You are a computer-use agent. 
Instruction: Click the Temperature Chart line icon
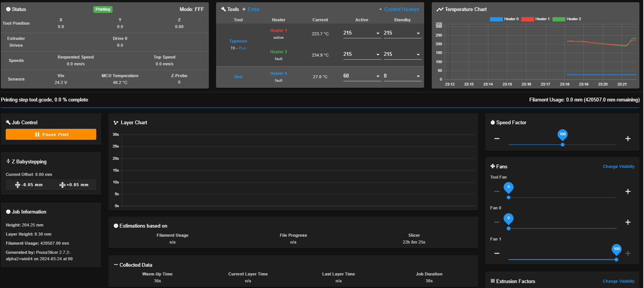pyautogui.click(x=440, y=9)
